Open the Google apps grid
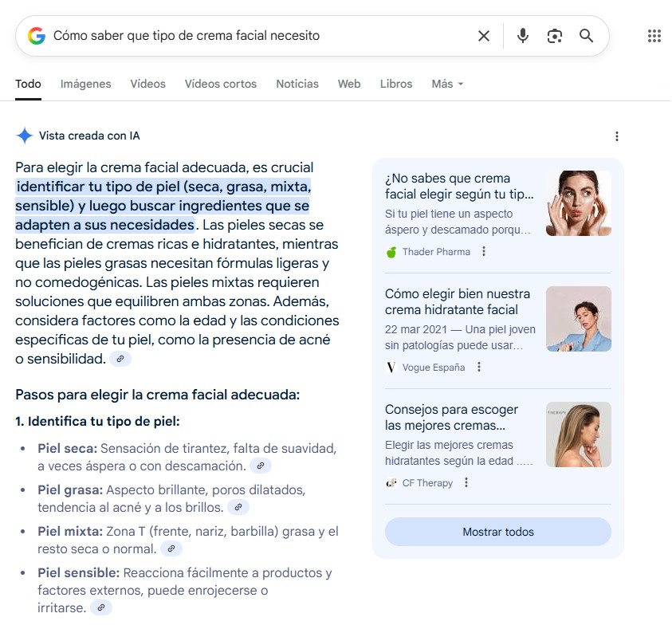The height and width of the screenshot is (629, 672). 654,35
